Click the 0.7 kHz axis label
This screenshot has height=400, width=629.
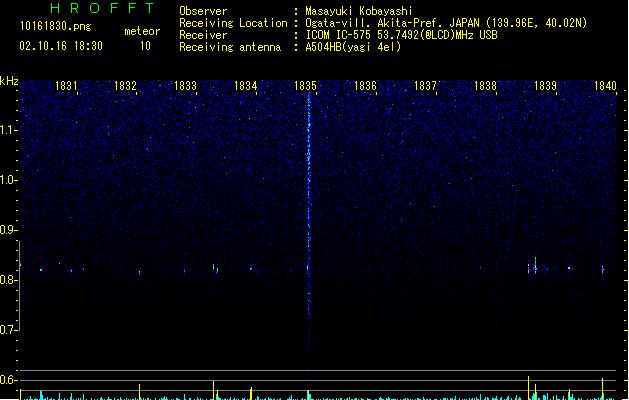(x=8, y=330)
